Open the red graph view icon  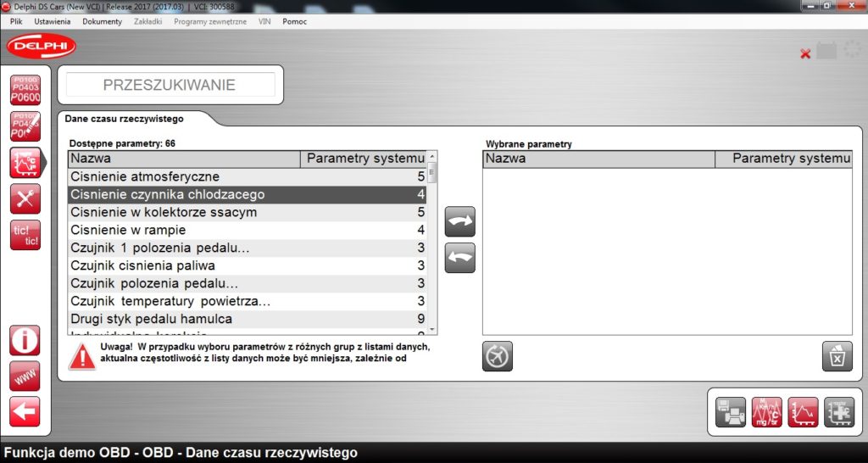click(x=803, y=412)
